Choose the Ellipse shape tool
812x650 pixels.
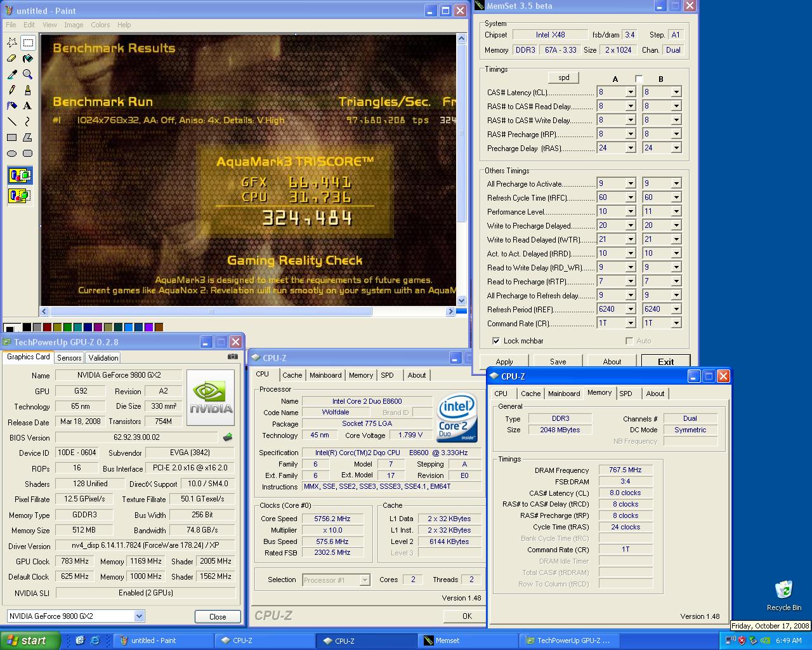[x=12, y=154]
